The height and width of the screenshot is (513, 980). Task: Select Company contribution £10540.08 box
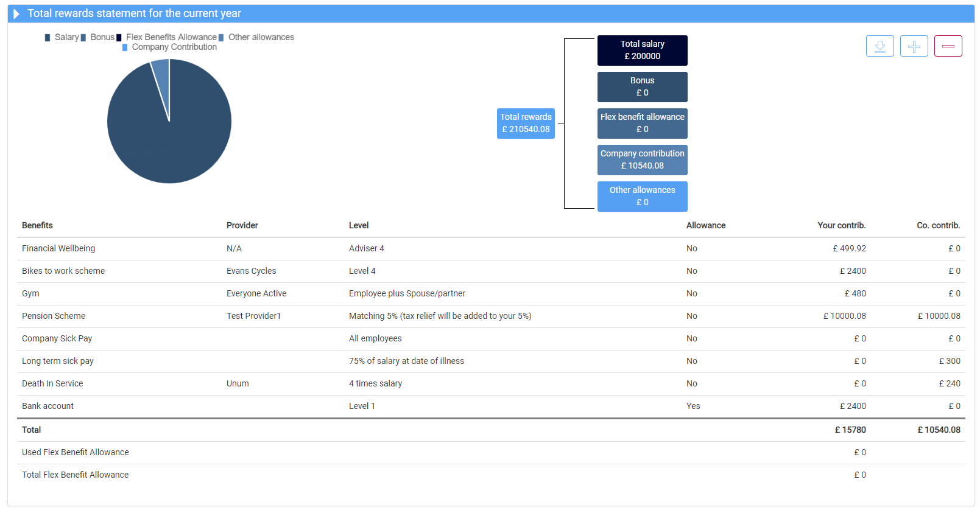point(642,160)
